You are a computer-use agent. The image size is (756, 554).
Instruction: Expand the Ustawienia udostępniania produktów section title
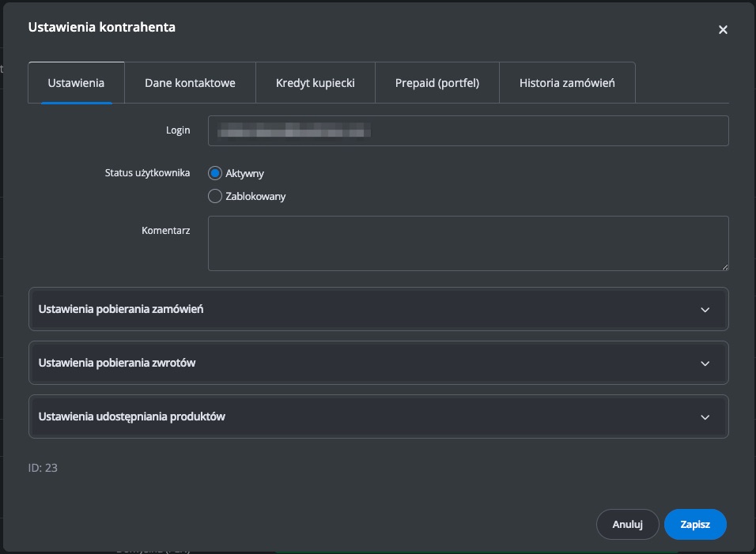[x=132, y=416]
